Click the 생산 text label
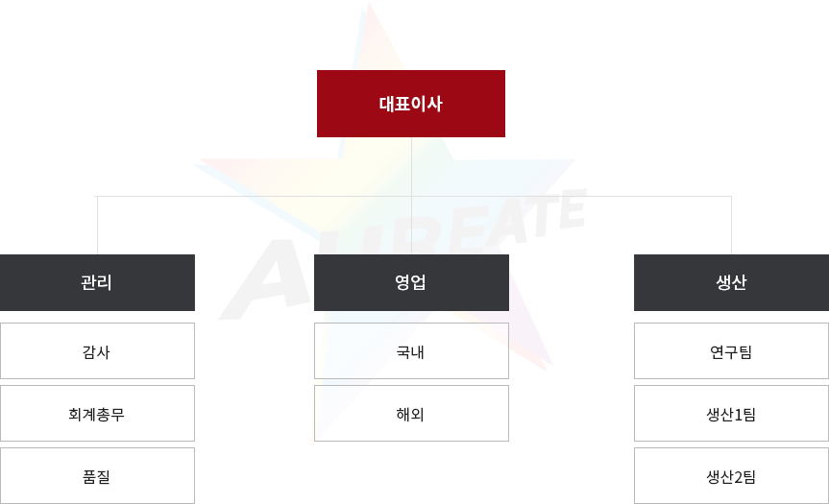829x504 pixels. (731, 282)
